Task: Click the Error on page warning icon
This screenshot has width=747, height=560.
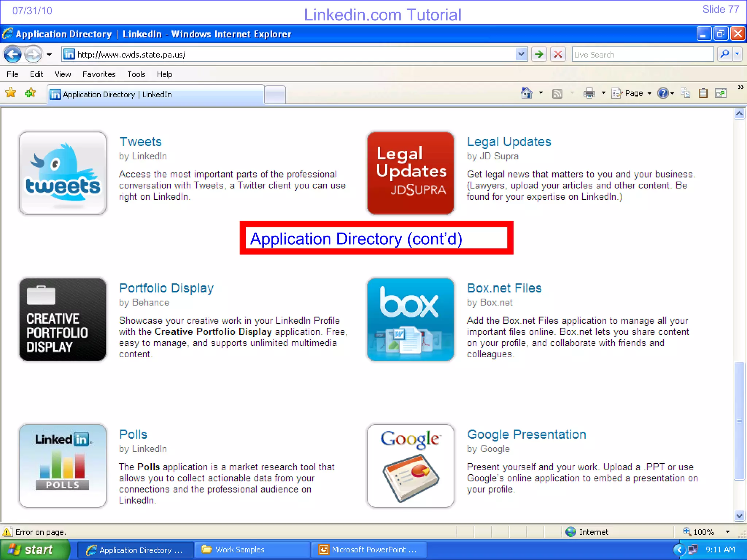Action: [7, 532]
